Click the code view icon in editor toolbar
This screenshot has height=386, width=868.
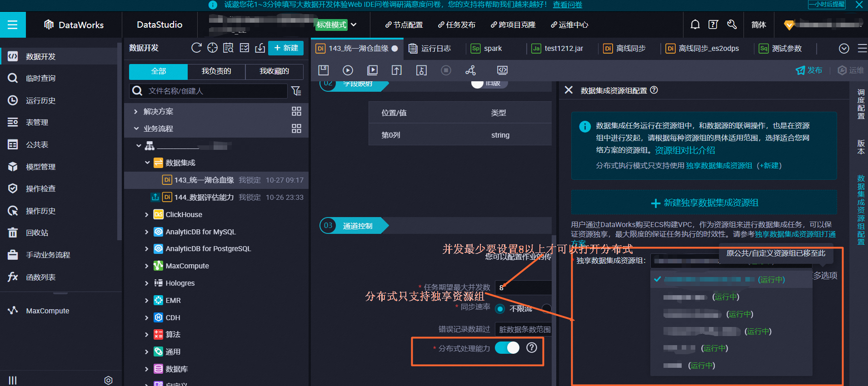(502, 70)
